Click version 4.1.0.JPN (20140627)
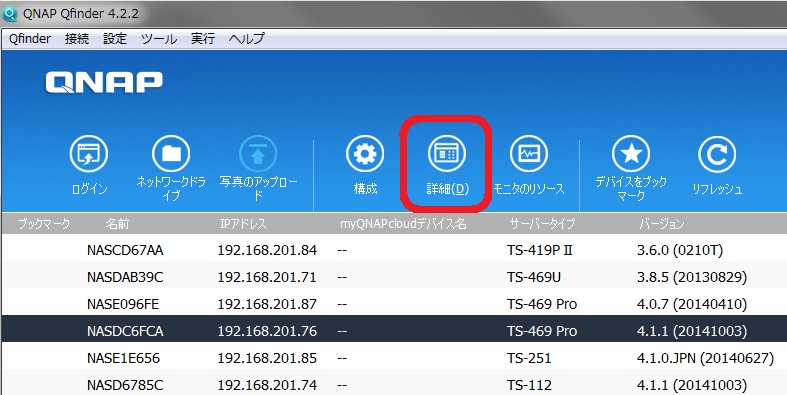 (705, 358)
